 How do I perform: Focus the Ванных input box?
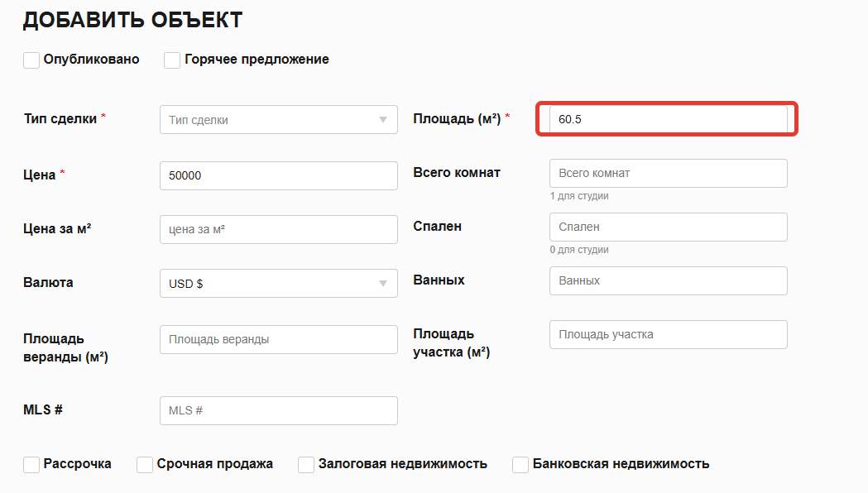668,280
